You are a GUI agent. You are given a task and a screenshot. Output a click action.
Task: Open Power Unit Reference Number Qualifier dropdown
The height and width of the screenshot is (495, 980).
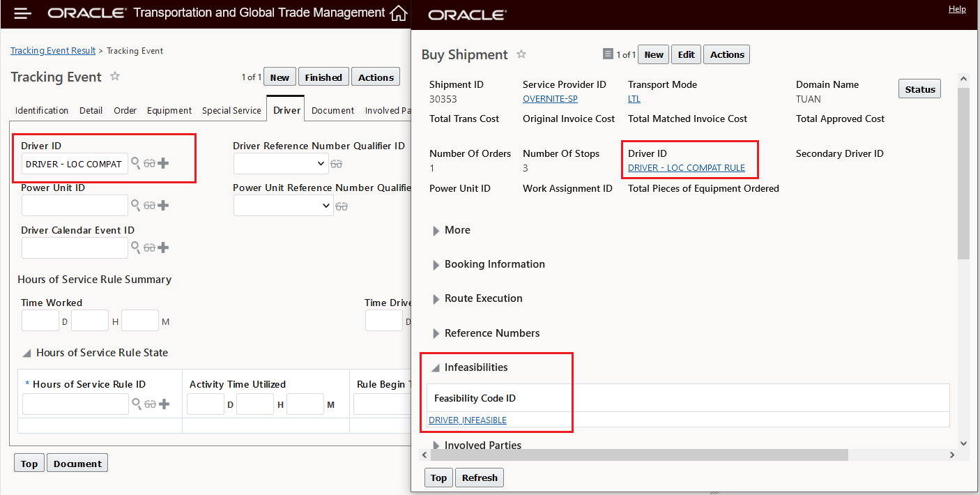283,206
